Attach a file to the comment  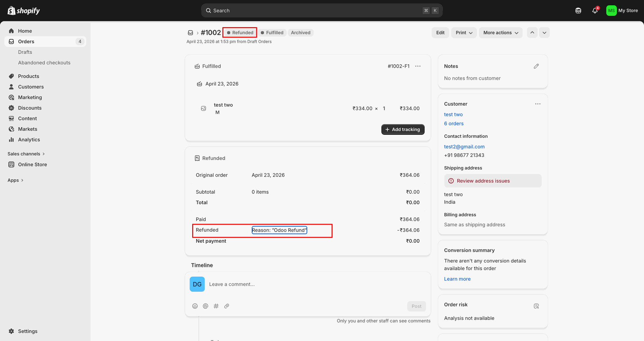click(227, 306)
